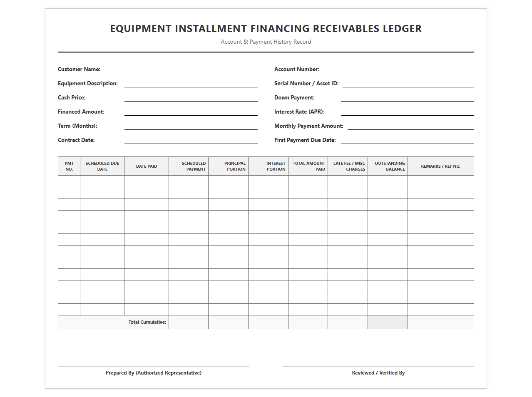Image resolution: width=532 pixels, height=397 pixels.
Task: Click the 'Prepared By (Authorized Representative)' label
Action: pos(154,373)
